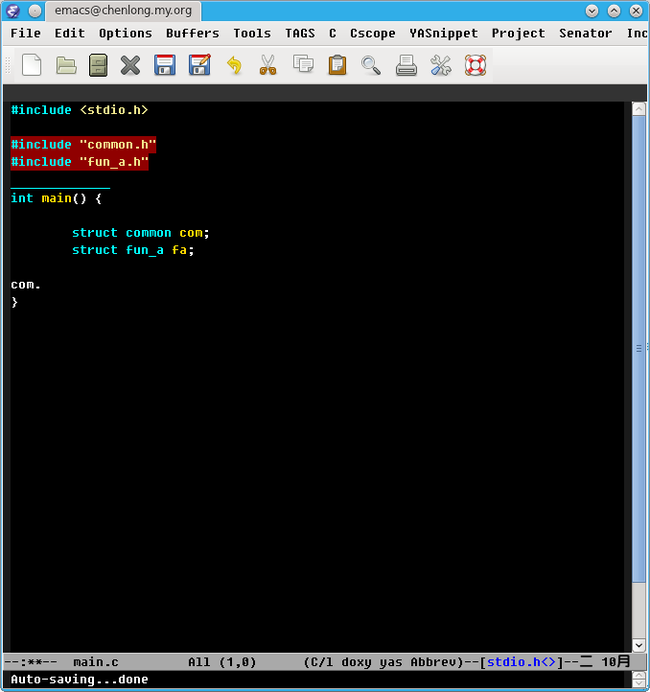Open help with the lifebuoy icon
Viewport: 650px width, 692px height.
coord(475,65)
